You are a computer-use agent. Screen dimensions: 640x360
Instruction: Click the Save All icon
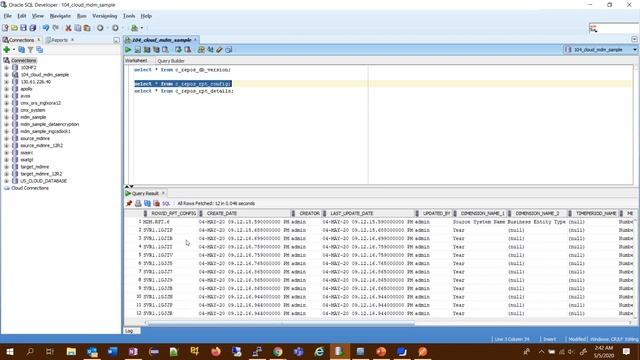pos(33,28)
